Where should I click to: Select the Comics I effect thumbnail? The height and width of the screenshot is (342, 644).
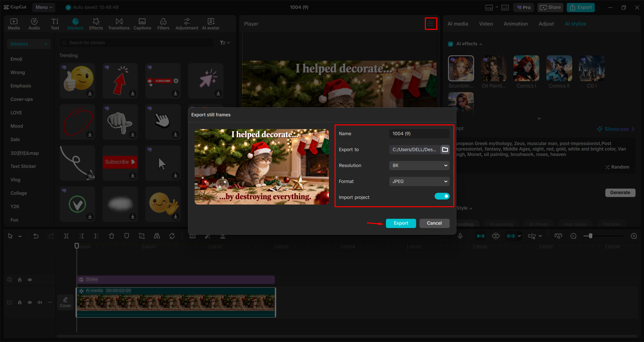(526, 68)
